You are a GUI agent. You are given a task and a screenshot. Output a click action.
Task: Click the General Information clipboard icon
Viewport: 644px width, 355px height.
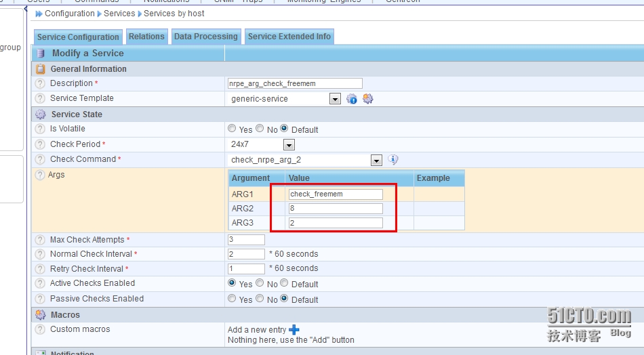40,69
